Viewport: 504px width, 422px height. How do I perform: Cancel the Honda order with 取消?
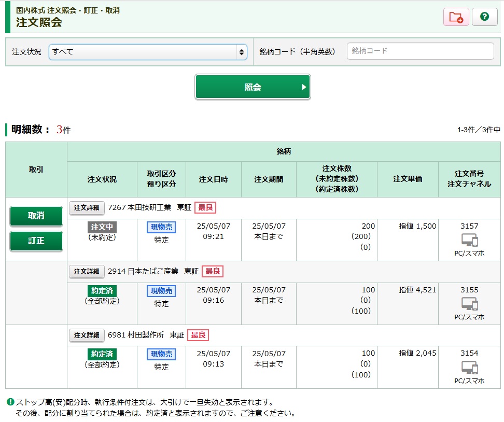(36, 216)
